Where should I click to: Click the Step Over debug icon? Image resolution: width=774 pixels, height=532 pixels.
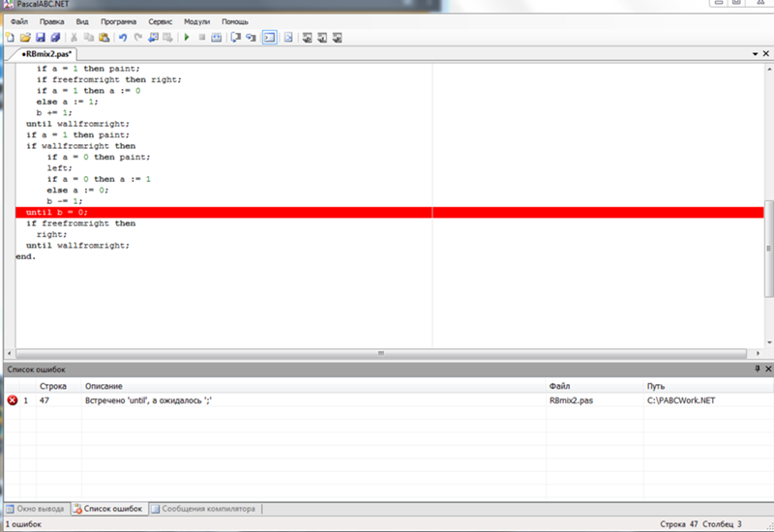(236, 38)
